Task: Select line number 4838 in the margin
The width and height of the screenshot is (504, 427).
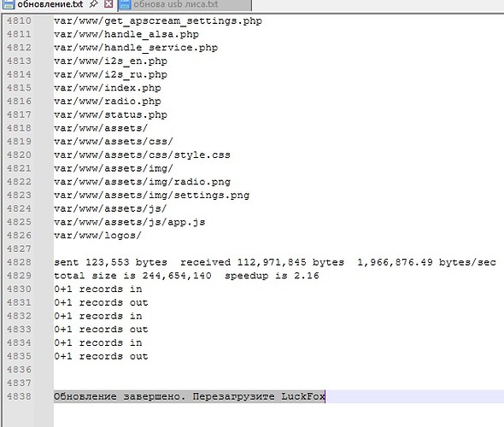Action: click(20, 396)
